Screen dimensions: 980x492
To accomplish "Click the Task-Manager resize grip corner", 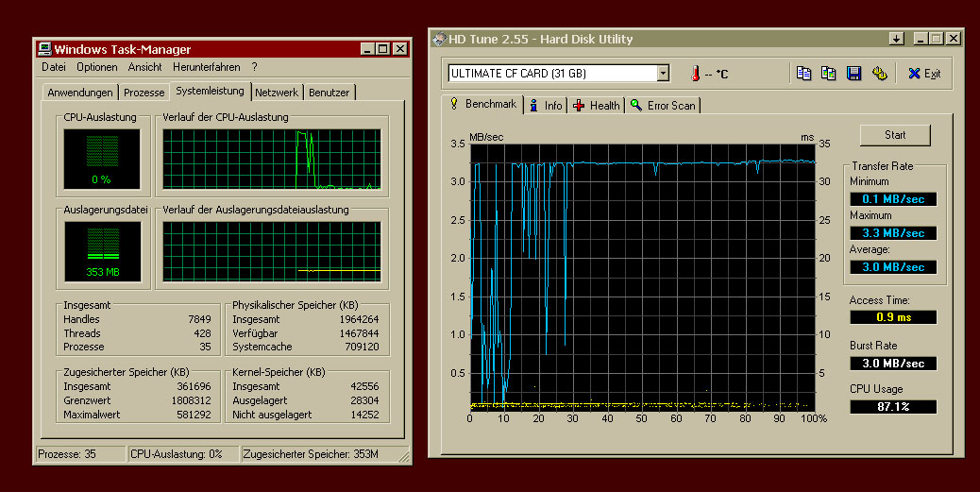I will point(405,458).
